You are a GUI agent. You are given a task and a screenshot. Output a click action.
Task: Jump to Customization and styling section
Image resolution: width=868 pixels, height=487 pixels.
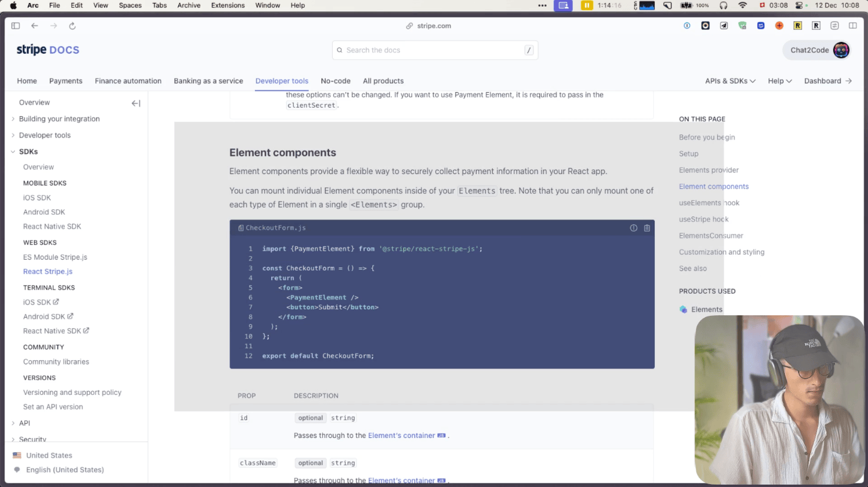pos(721,252)
